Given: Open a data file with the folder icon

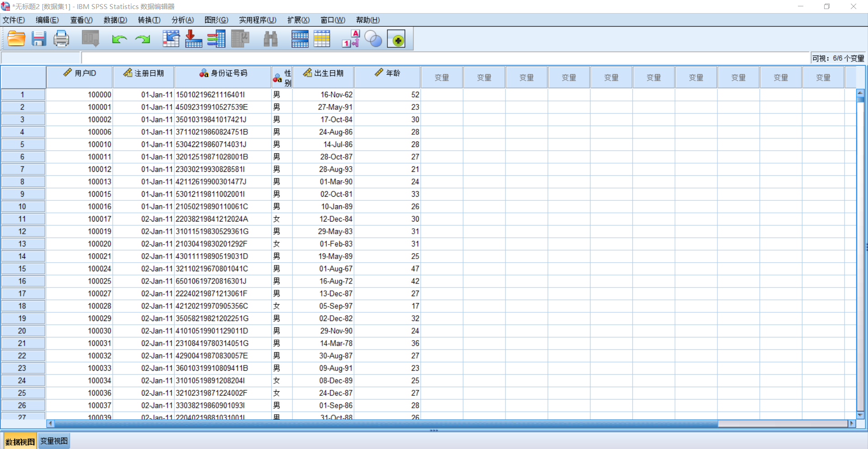Looking at the screenshot, I should point(16,39).
